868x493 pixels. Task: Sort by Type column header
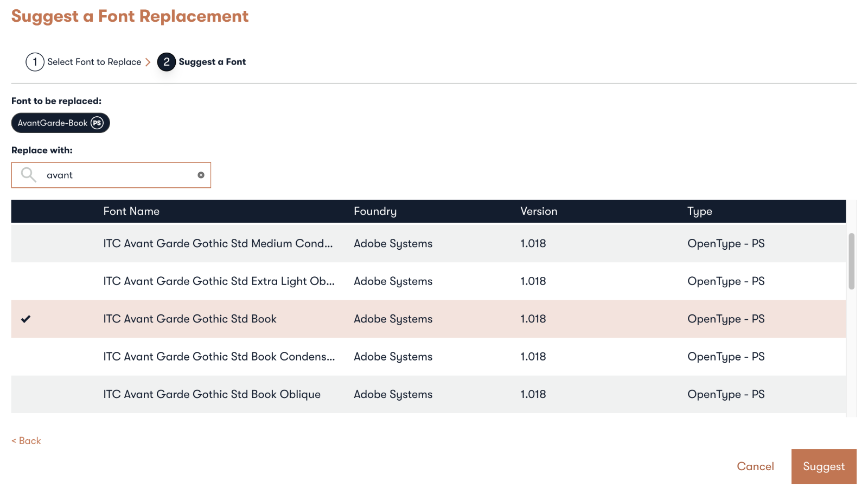[x=699, y=212]
